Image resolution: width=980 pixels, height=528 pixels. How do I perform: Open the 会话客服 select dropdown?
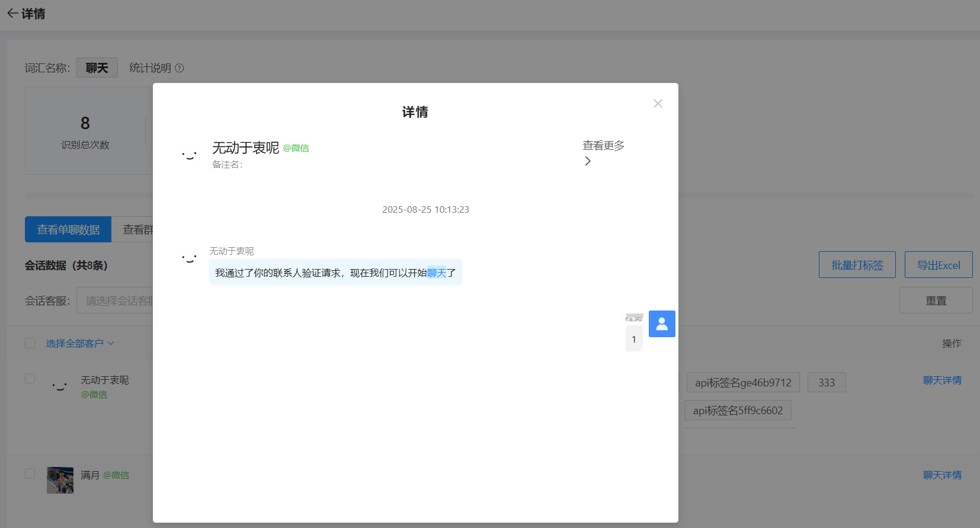(116, 301)
